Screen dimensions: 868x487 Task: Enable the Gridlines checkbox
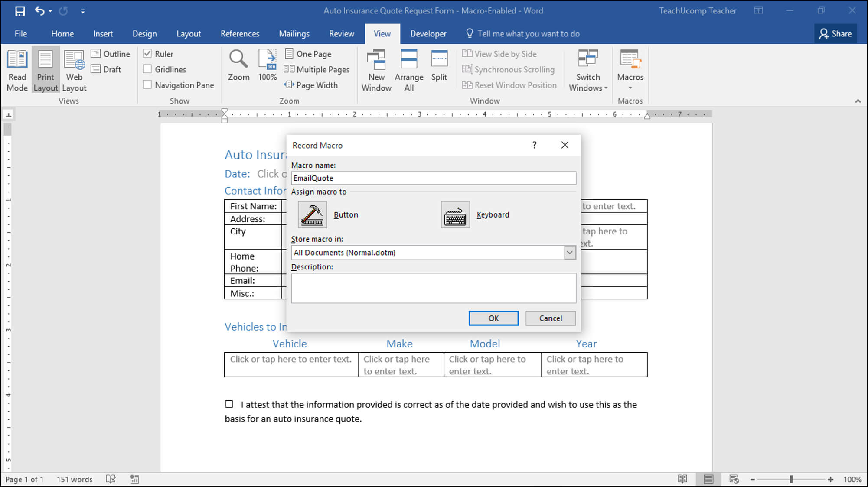[x=147, y=69]
